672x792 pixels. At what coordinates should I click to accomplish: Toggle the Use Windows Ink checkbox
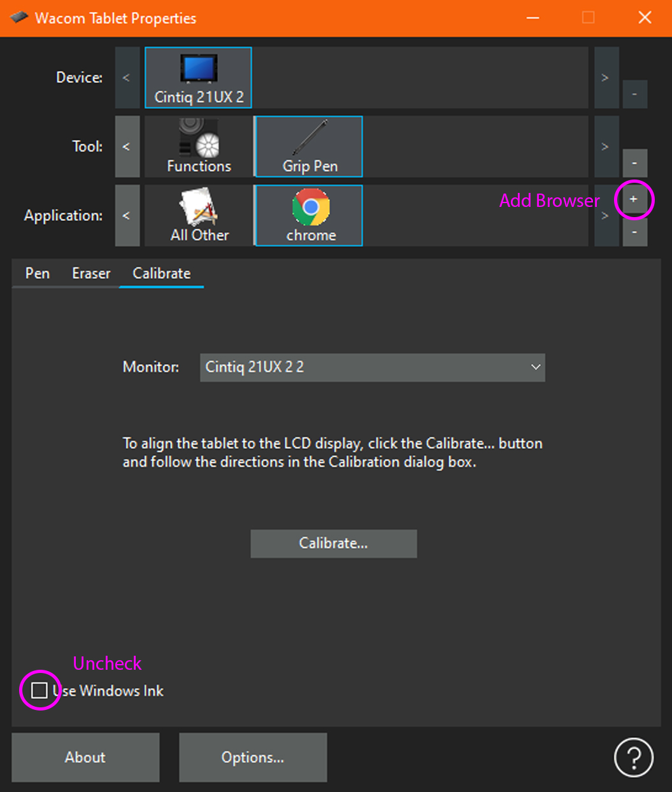(39, 690)
